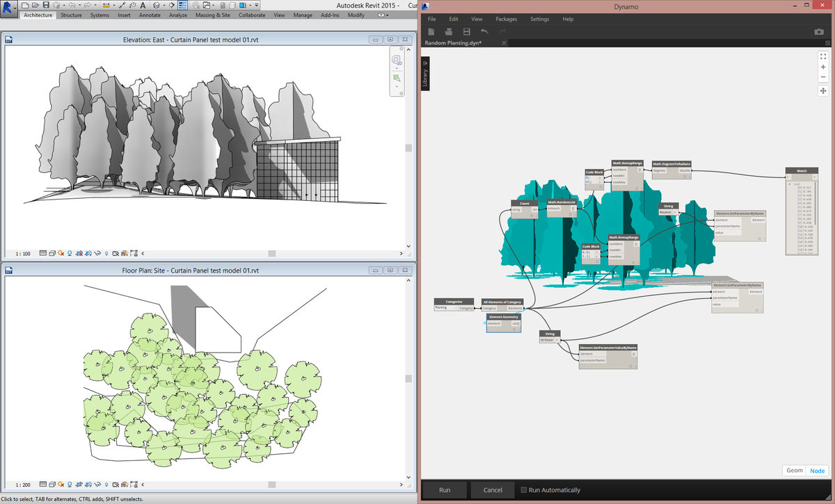
Task: Open the Revit ribbon panel display dropdown
Action: [382, 15]
